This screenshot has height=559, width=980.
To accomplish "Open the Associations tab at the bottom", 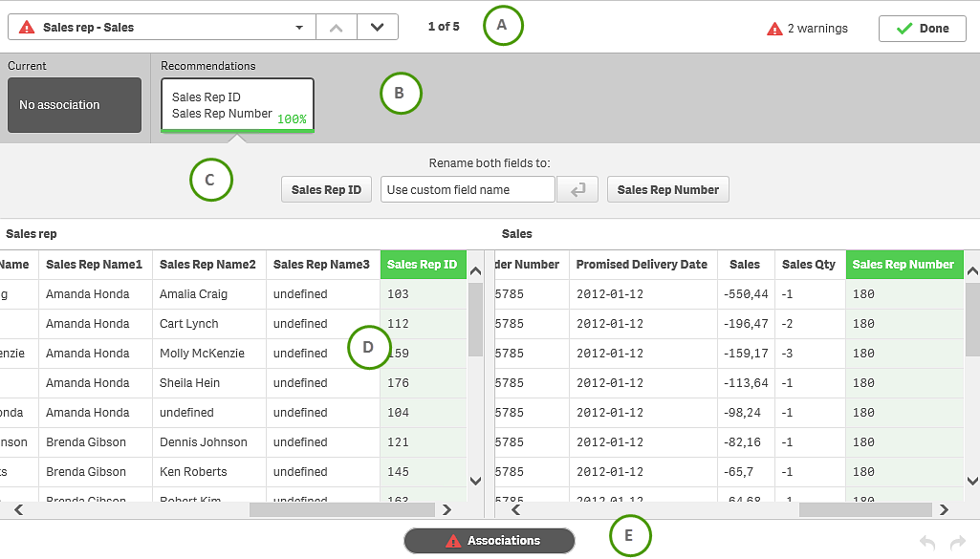I will tap(490, 541).
